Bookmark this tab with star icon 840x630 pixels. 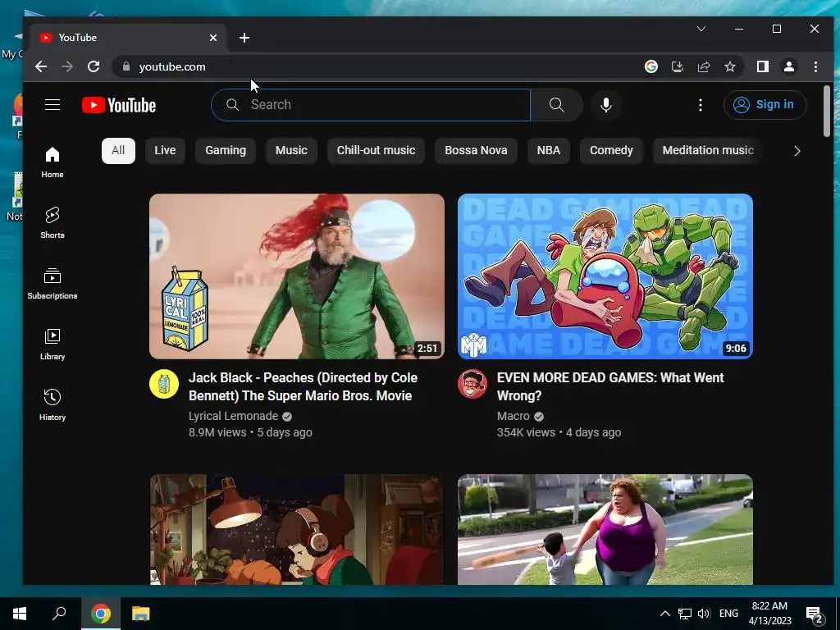tap(729, 66)
